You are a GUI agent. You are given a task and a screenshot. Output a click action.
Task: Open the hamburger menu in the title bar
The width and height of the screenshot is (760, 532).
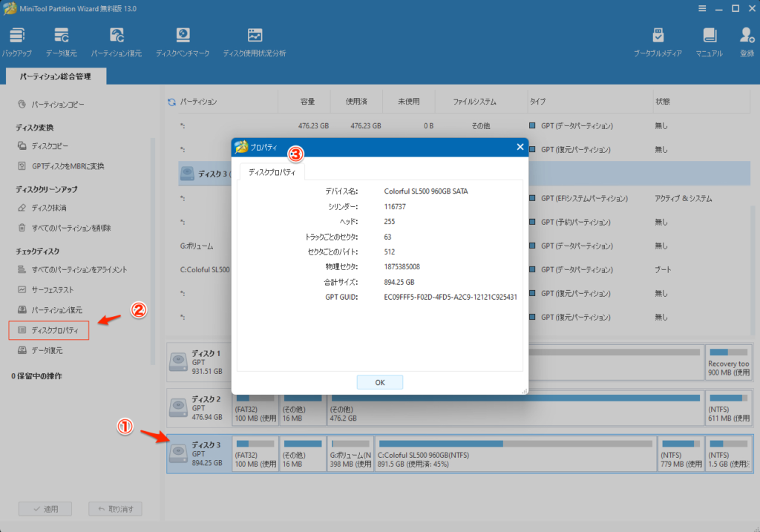703,8
